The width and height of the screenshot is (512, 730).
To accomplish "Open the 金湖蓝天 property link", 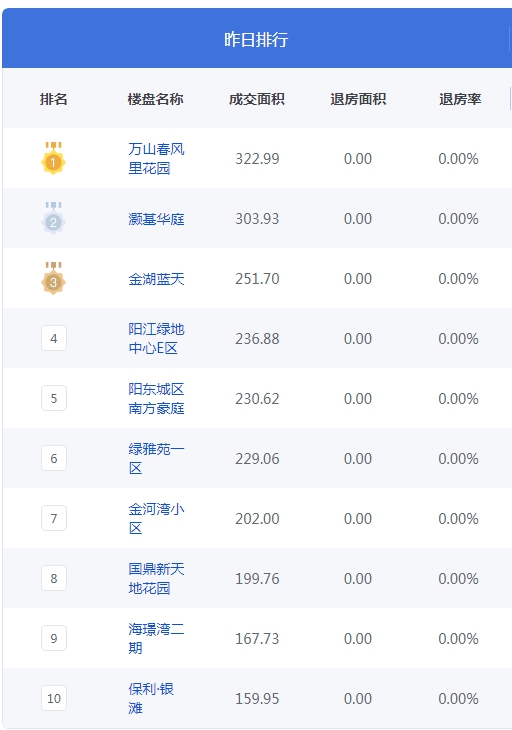I will click(x=156, y=278).
